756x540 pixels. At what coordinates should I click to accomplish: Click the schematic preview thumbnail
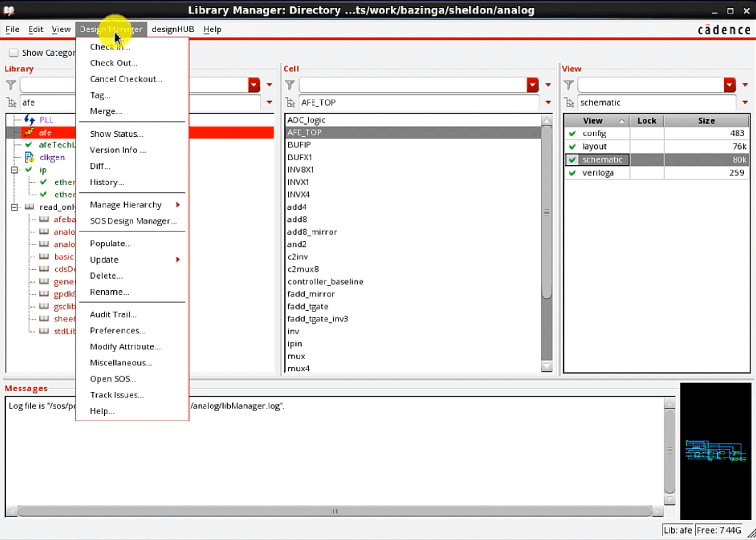[715, 451]
